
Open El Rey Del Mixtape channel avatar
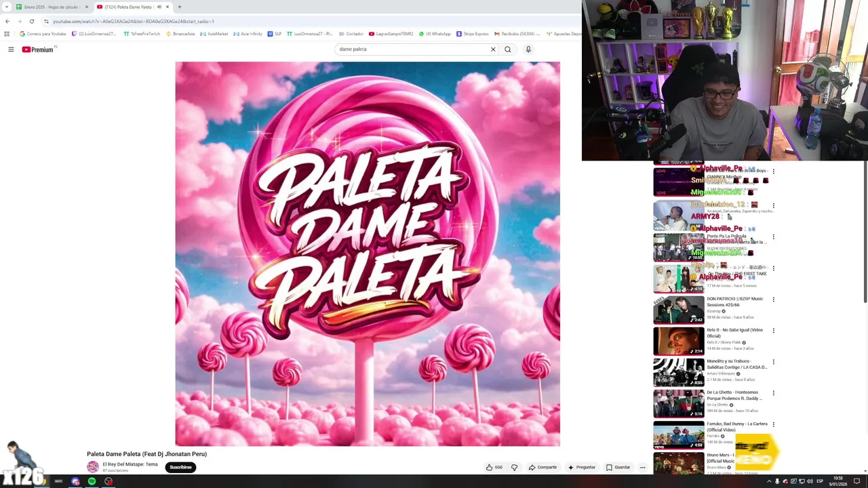(x=92, y=467)
